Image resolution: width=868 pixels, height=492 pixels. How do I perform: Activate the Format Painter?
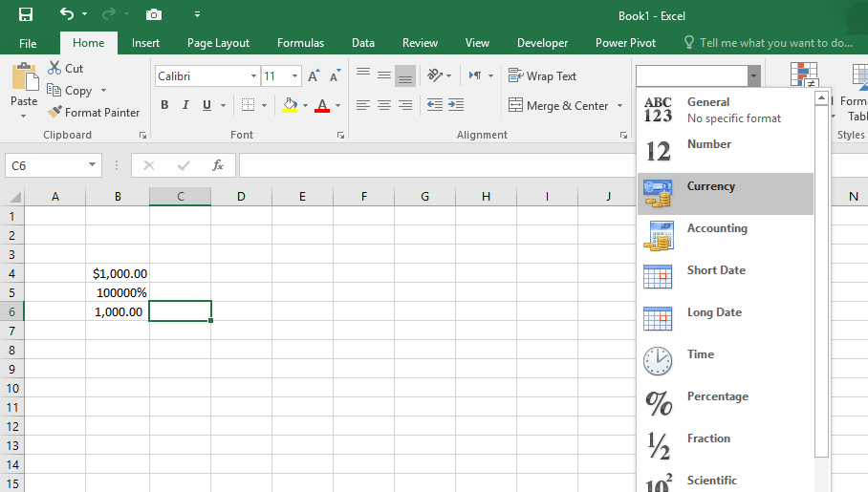tap(94, 113)
